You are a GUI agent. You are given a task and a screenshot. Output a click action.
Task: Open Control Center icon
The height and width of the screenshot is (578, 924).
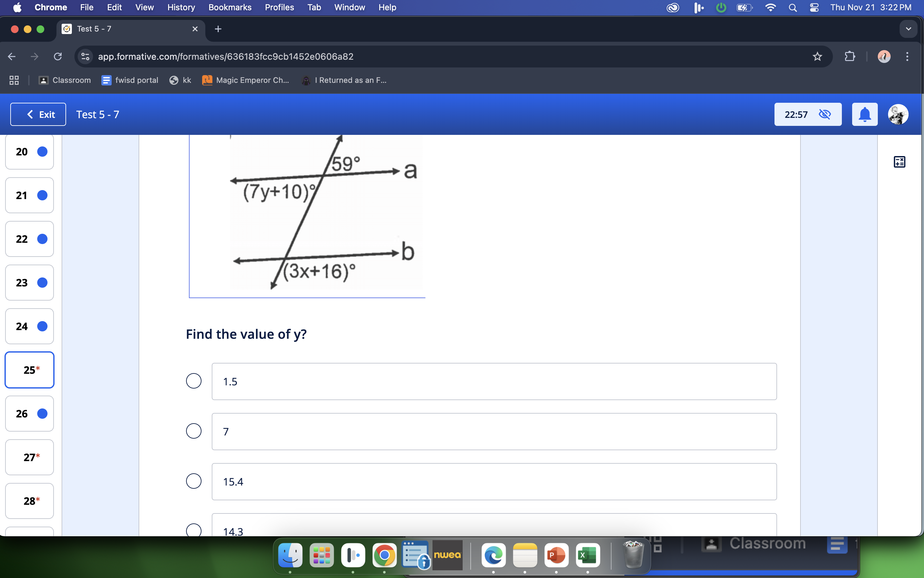point(814,8)
